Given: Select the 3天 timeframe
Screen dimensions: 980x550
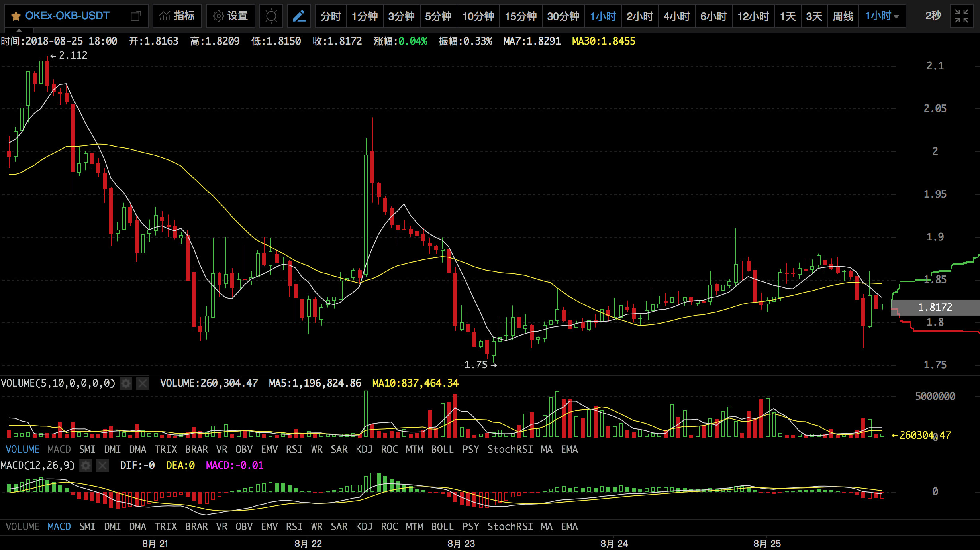Looking at the screenshot, I should [814, 16].
